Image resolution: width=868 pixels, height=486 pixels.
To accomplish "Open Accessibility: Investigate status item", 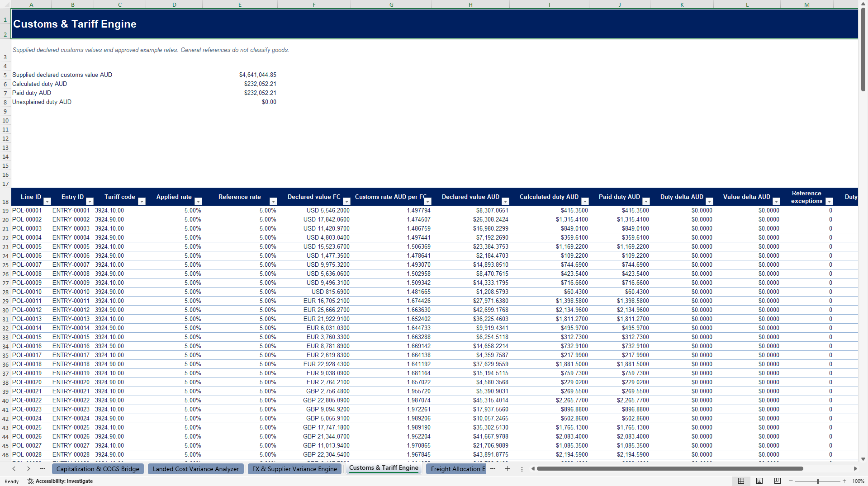I will (x=60, y=481).
